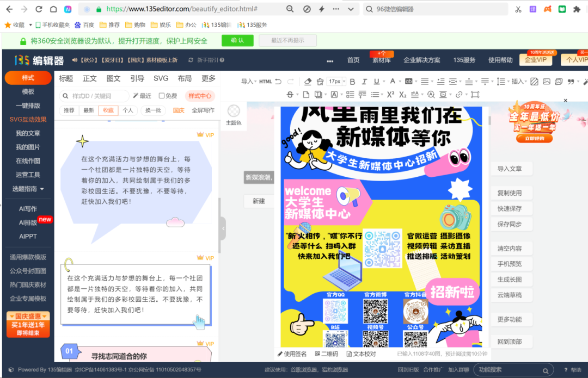Select the 个人 filter toggle
The width and height of the screenshot is (588, 378).
128,110
